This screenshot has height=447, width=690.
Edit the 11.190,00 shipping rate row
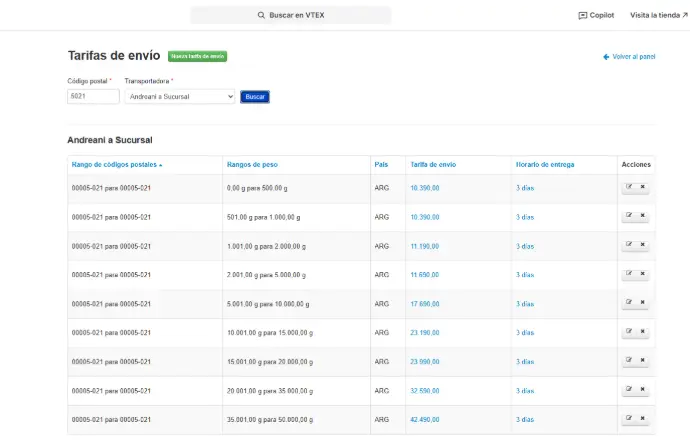(629, 245)
